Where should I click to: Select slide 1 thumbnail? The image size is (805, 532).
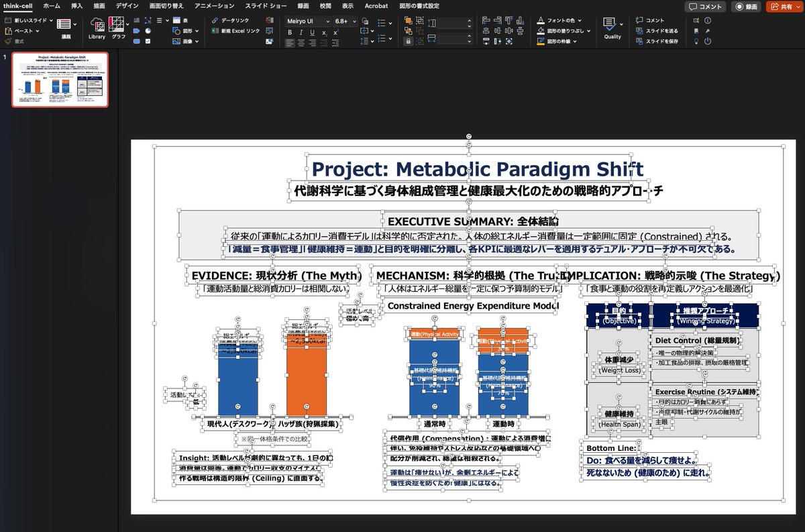tap(60, 80)
